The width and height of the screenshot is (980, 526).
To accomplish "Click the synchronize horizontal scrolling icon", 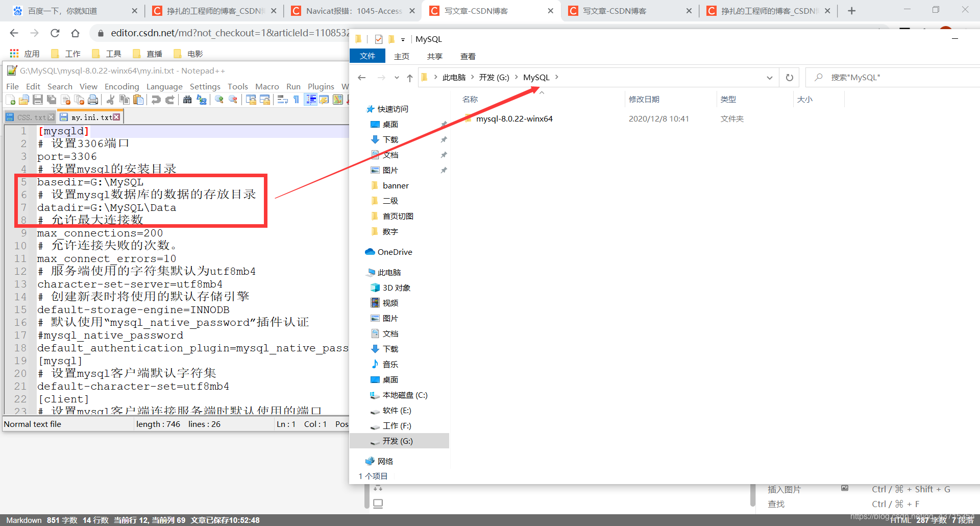I will coord(264,100).
